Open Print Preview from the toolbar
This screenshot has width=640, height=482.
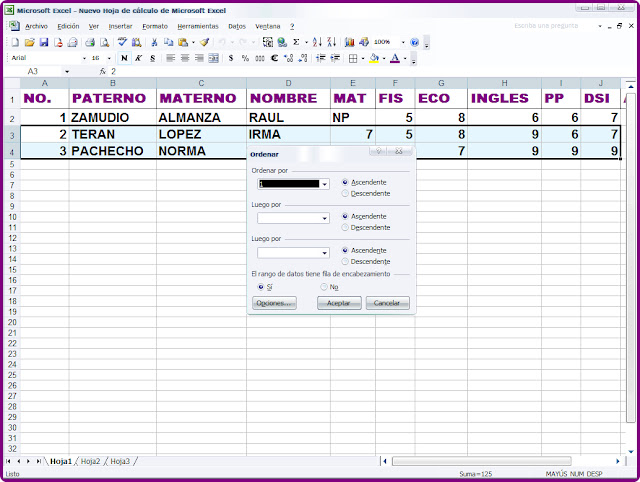point(104,42)
